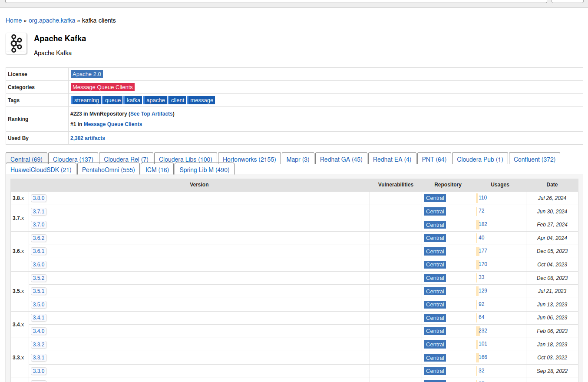Switch to the HuaweiCloudSDK (21) tab
The height and width of the screenshot is (382, 588).
click(x=41, y=169)
